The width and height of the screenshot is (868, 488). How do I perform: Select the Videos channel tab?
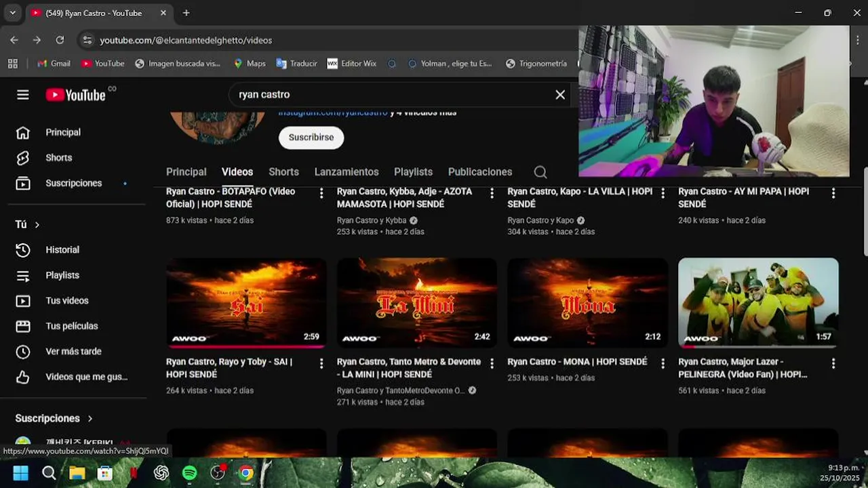click(x=237, y=172)
